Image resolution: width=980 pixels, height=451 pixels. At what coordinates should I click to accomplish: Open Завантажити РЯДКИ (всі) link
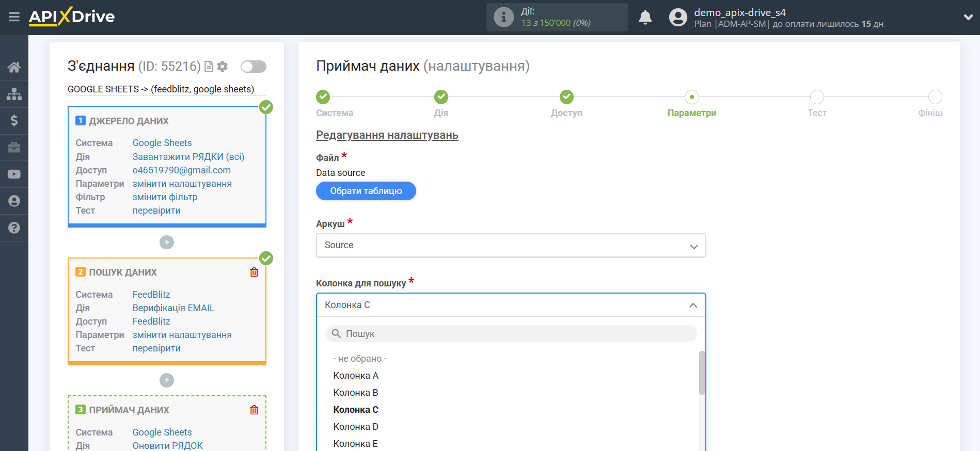tap(188, 157)
